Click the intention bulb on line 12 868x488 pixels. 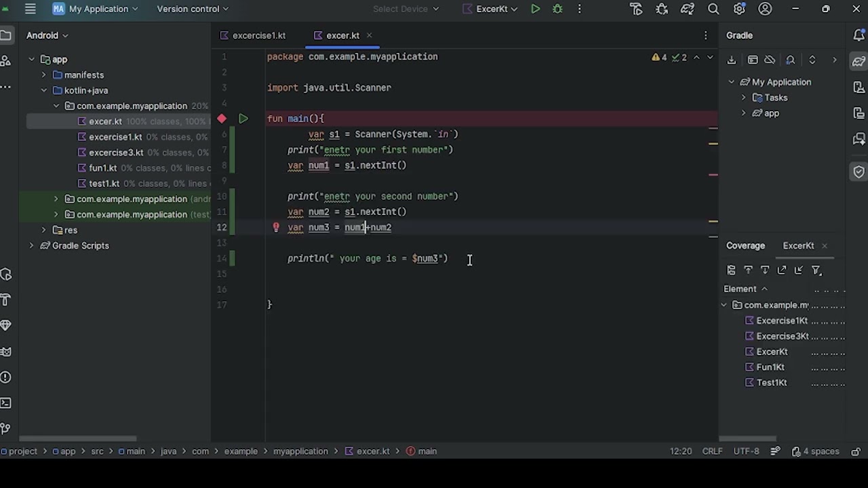pos(276,227)
